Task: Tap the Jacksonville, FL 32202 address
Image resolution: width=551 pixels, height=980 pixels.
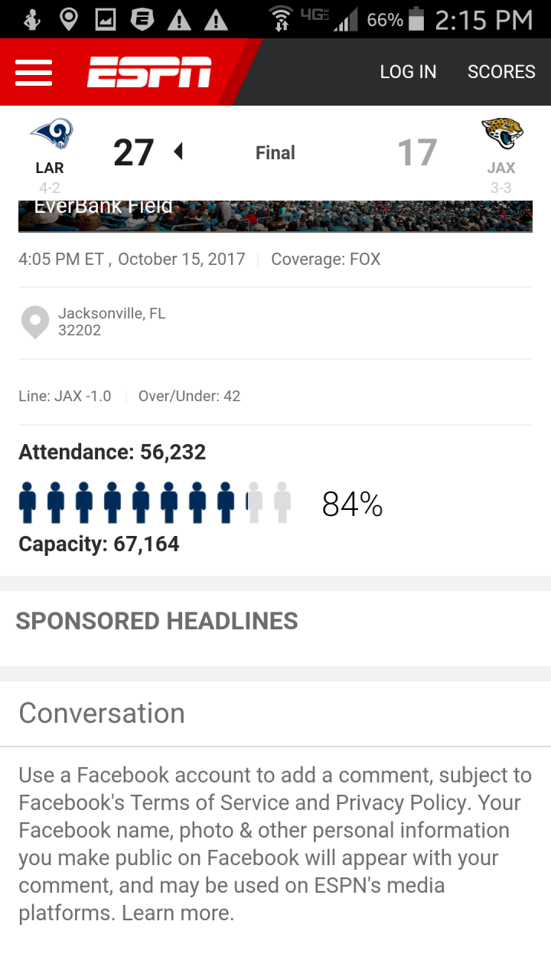Action: click(x=112, y=322)
